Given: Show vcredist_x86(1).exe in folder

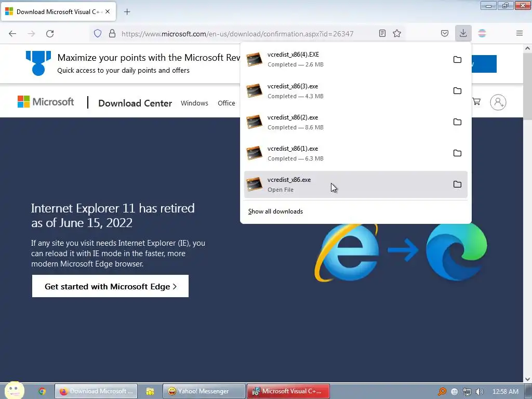Looking at the screenshot, I should 457,153.
